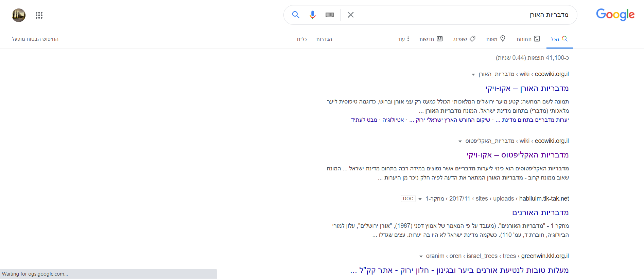644x280 pixels.
Task: Start voice search with microphone icon
Action: click(313, 15)
